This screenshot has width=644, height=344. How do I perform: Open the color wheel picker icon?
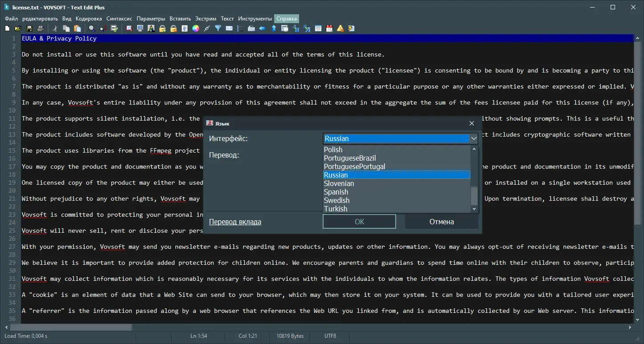(196, 28)
